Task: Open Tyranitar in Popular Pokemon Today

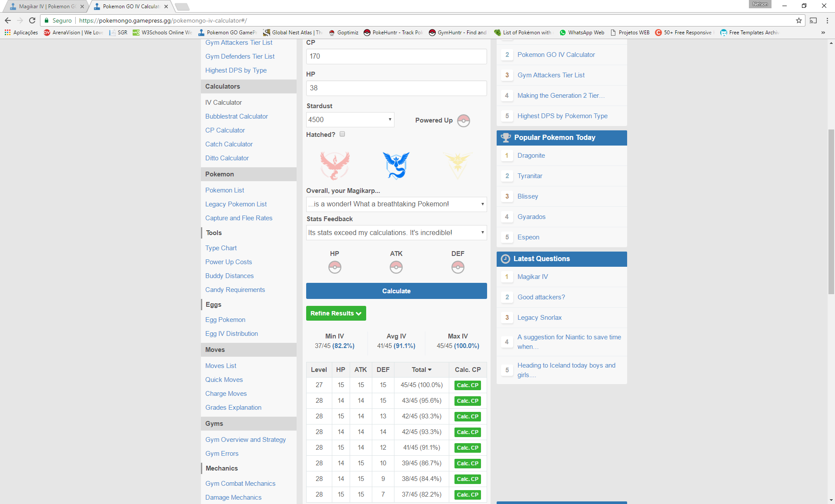Action: tap(530, 176)
